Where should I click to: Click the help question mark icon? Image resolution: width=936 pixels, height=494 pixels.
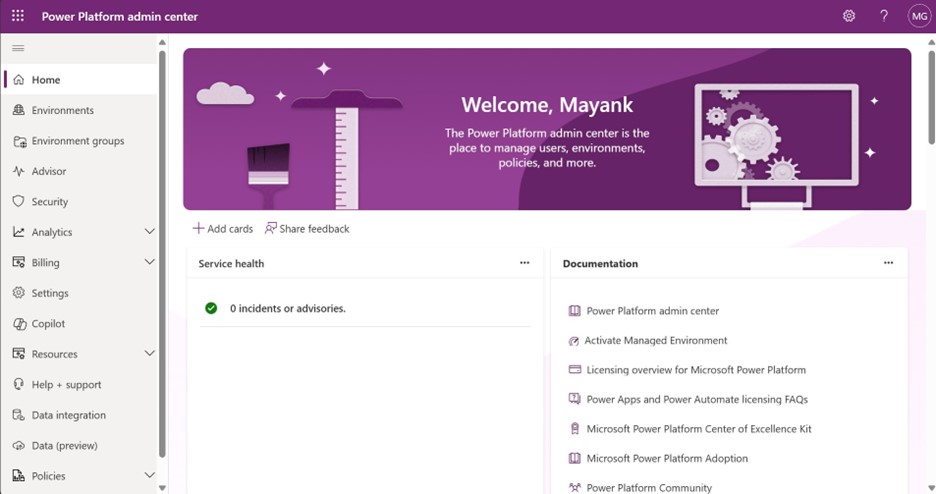[884, 16]
